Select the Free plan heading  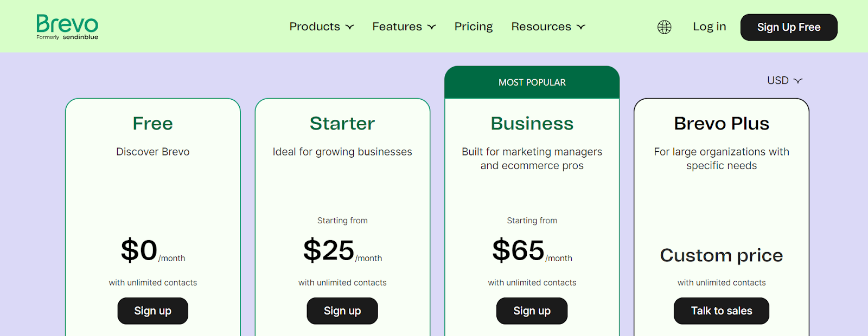click(153, 124)
